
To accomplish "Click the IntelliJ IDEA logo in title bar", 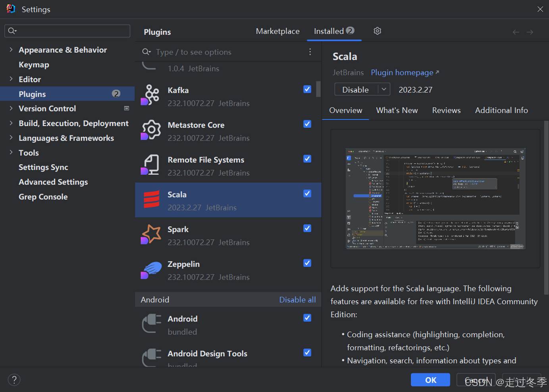I will pos(11,9).
